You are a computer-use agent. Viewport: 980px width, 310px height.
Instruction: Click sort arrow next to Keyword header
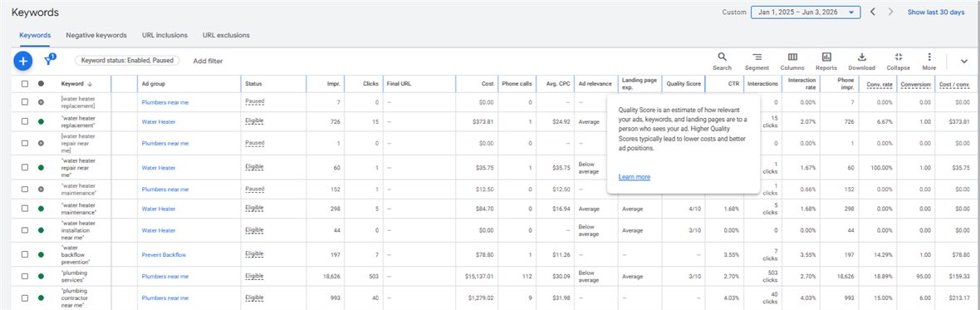tap(90, 84)
